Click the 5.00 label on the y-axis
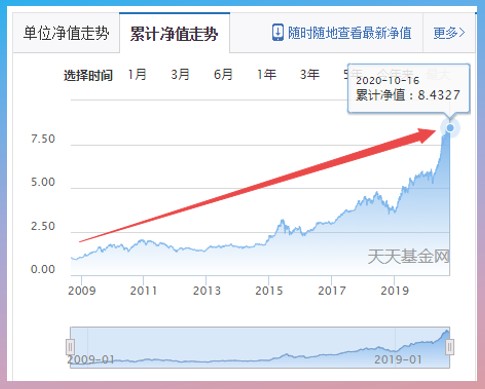Viewport: 485px width, 389px height. click(x=43, y=182)
